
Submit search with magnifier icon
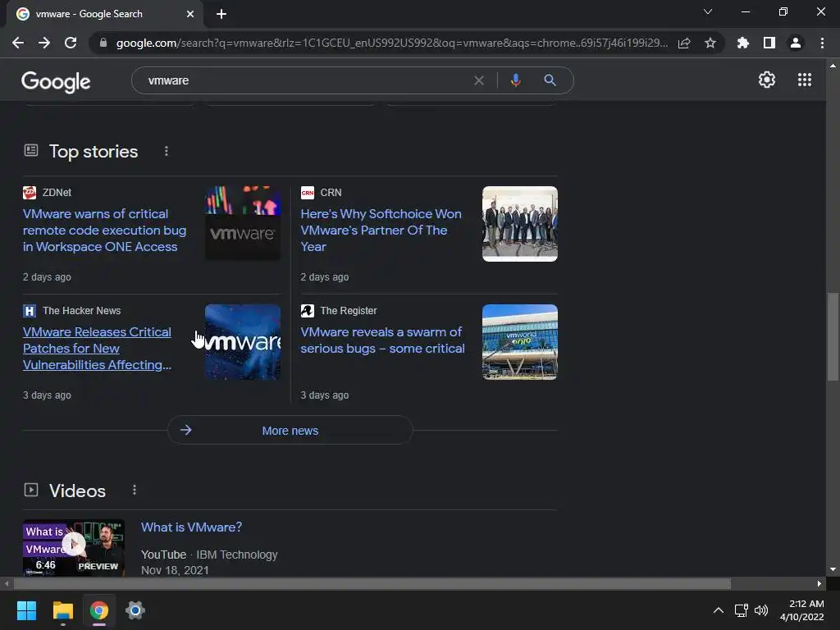pyautogui.click(x=550, y=80)
